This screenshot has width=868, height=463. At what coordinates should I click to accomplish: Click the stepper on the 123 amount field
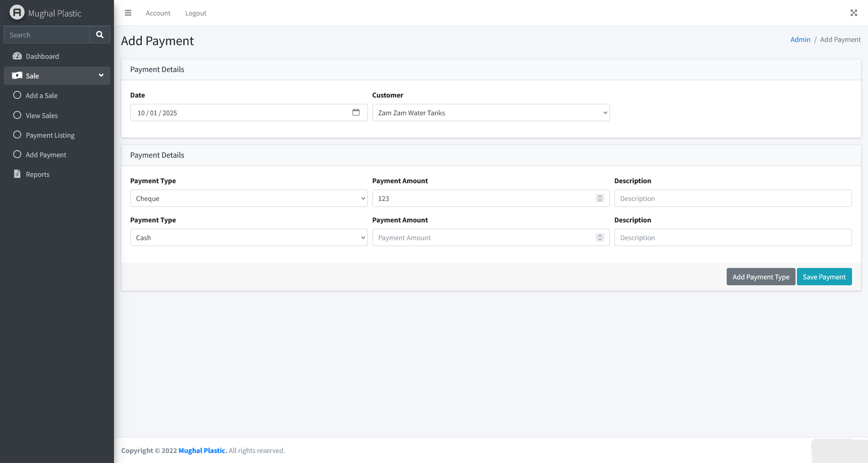click(599, 199)
